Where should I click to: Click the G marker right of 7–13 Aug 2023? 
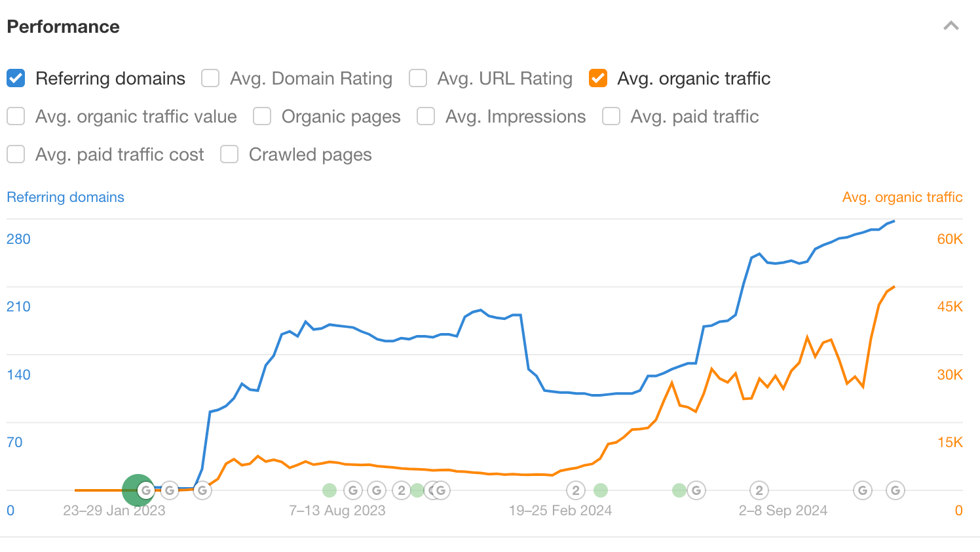pos(352,490)
